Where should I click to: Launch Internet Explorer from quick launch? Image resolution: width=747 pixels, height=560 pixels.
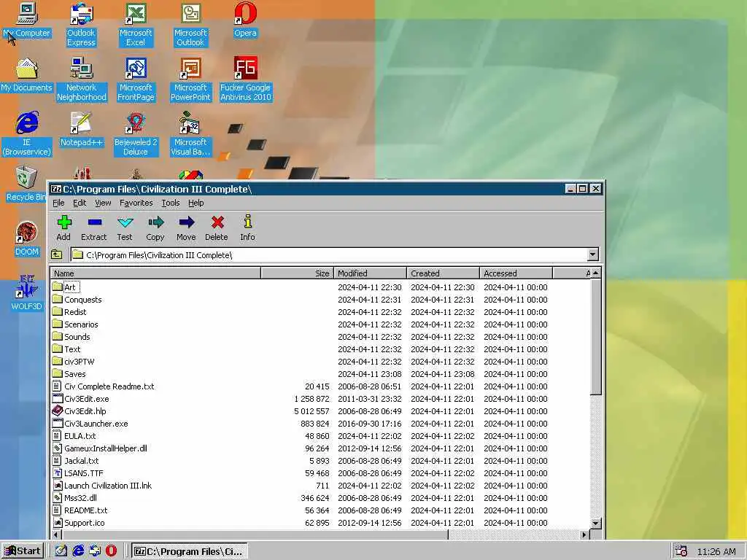tap(78, 551)
